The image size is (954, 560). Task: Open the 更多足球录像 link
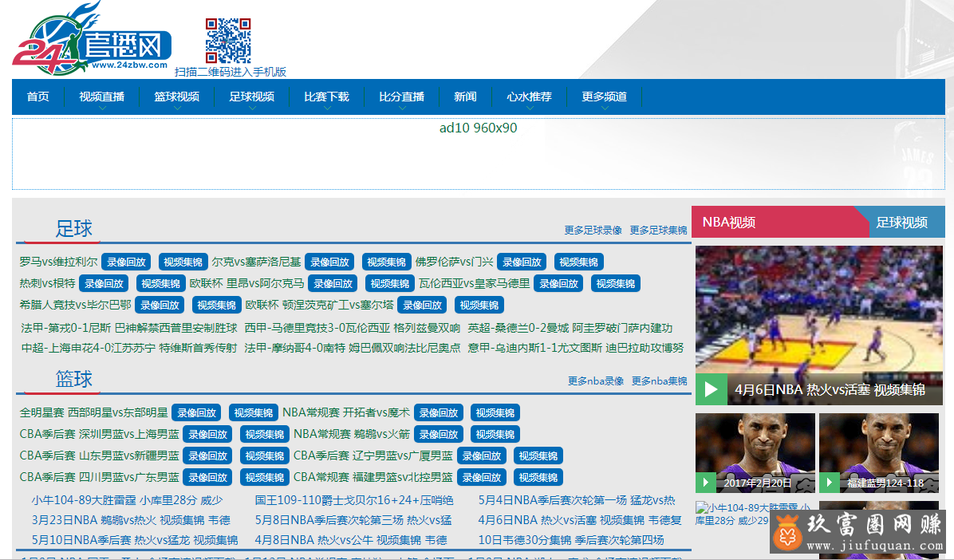click(593, 230)
